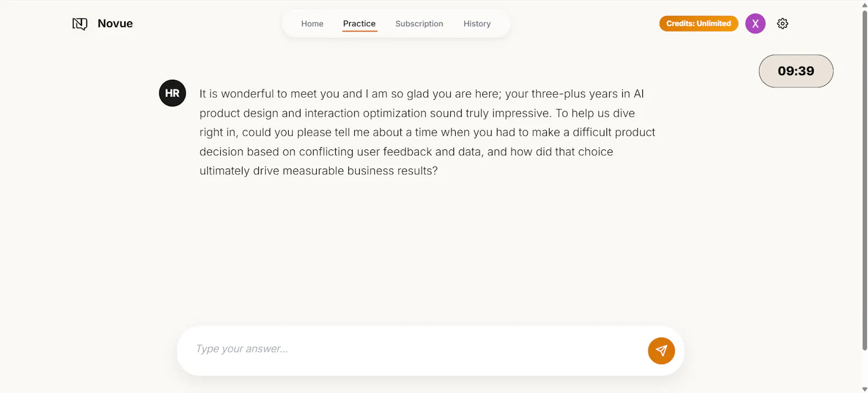
Task: Send the answer with the paper-plane button
Action: click(661, 351)
